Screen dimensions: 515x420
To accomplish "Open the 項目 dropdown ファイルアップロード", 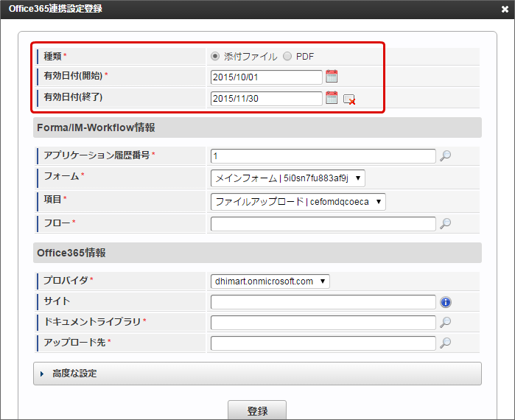I will 298,202.
